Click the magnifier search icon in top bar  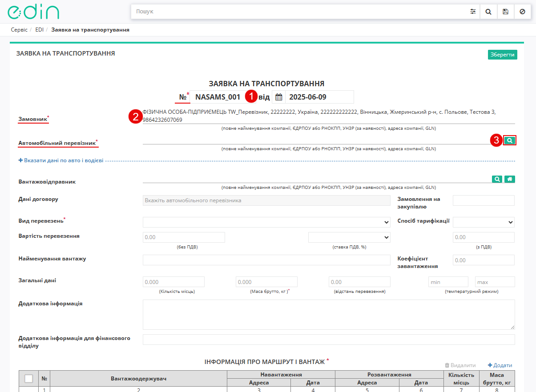pos(488,12)
